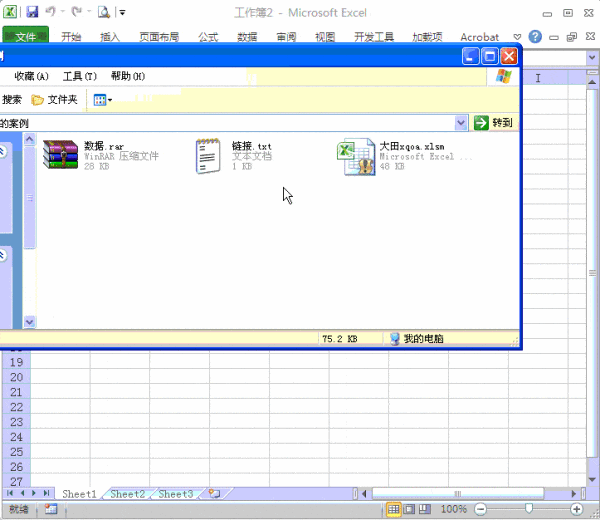
Task: Switch to the 视图 ribbon tab
Action: coord(325,37)
